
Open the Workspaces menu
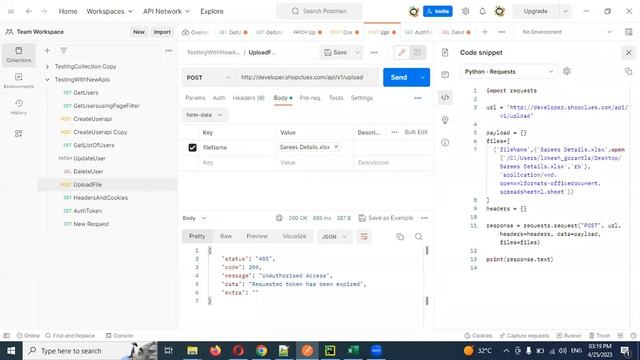click(x=109, y=11)
